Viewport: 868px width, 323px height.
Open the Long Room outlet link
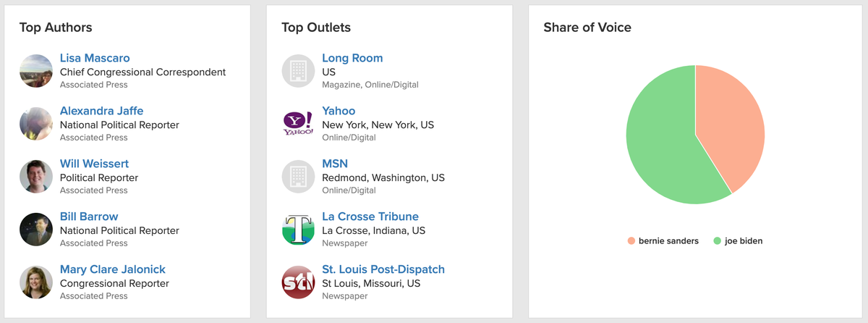click(352, 58)
